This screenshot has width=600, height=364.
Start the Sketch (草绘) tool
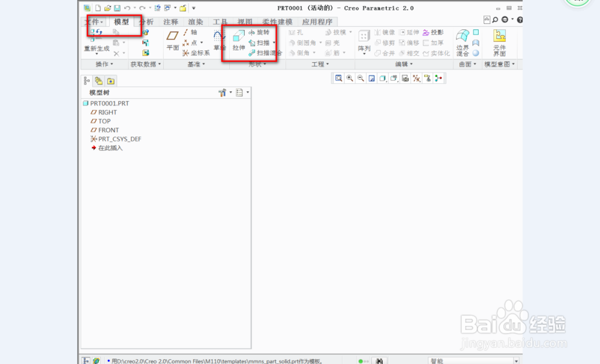click(x=219, y=40)
